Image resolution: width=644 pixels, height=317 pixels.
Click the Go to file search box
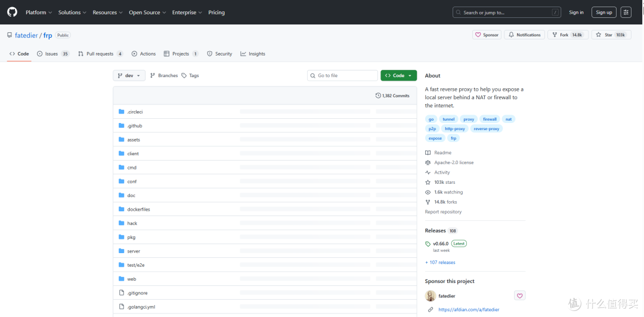click(x=342, y=76)
